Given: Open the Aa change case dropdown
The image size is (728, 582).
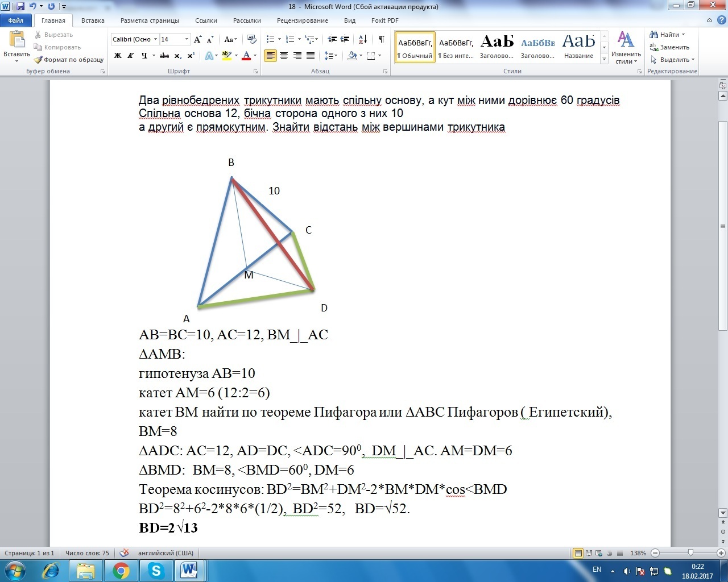Looking at the screenshot, I should click(x=230, y=39).
